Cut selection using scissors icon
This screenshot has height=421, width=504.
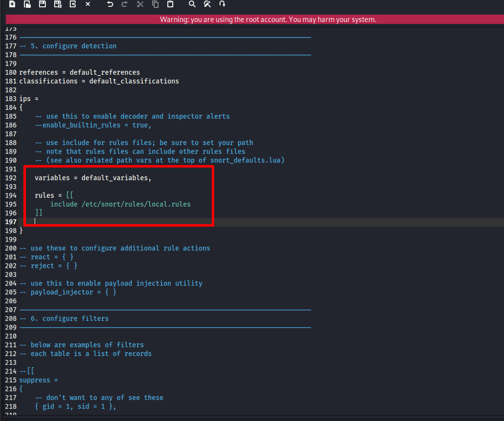click(x=140, y=4)
